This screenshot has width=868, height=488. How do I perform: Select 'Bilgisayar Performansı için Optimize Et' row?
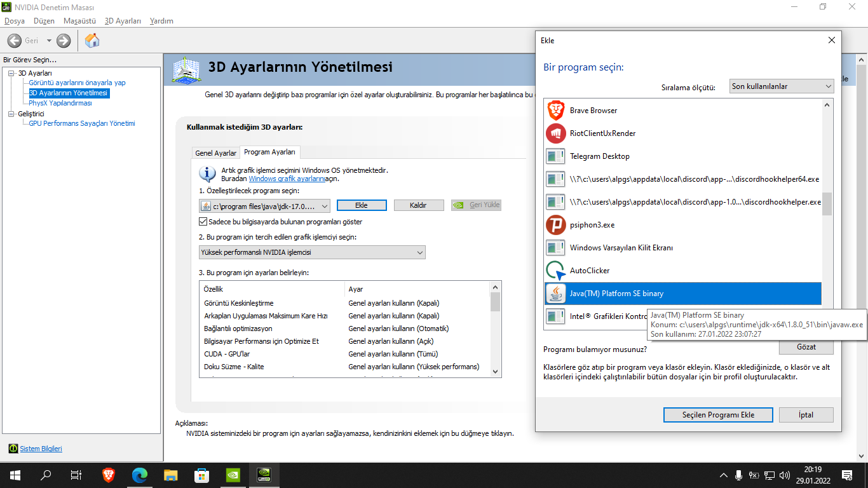point(344,341)
